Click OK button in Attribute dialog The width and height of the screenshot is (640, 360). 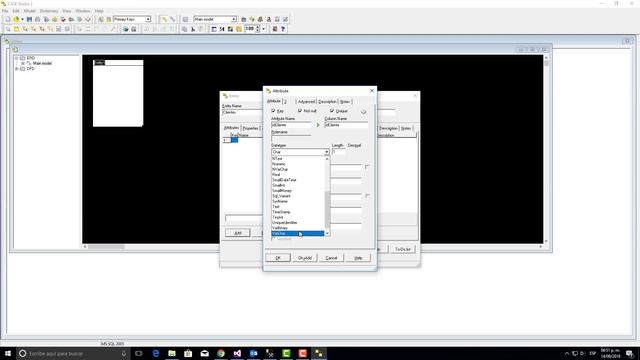278,258
